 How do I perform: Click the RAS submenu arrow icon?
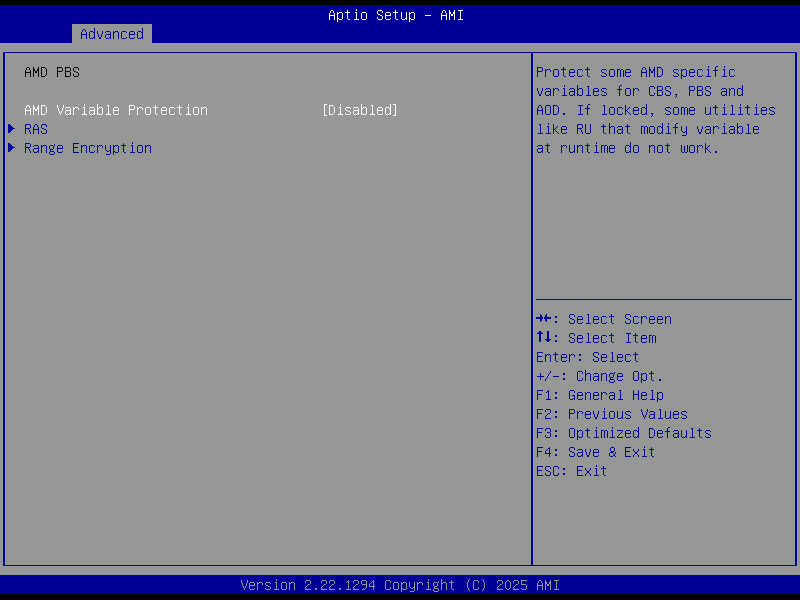(11, 129)
